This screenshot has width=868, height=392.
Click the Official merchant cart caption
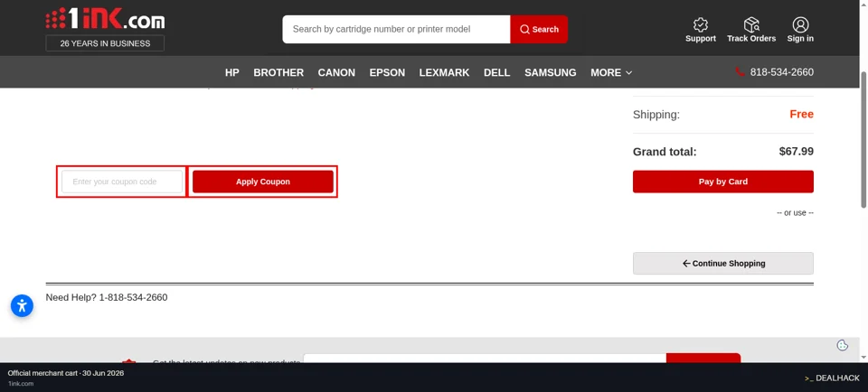(x=66, y=373)
